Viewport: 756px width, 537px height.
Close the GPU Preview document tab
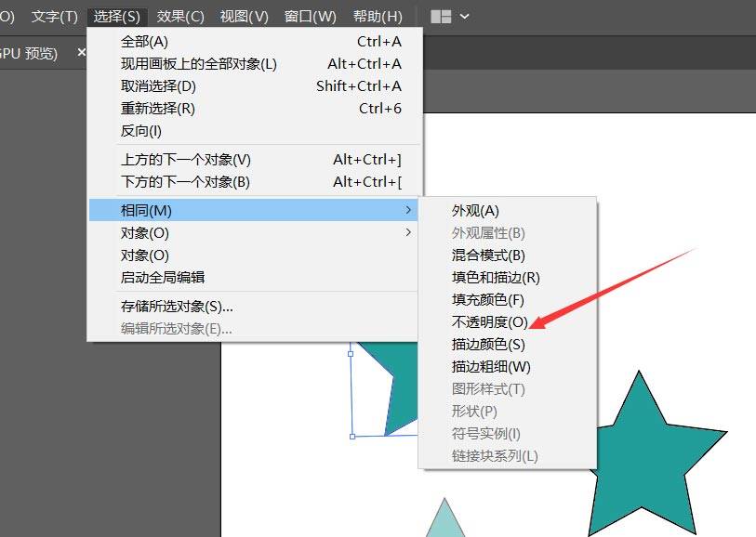(x=81, y=53)
